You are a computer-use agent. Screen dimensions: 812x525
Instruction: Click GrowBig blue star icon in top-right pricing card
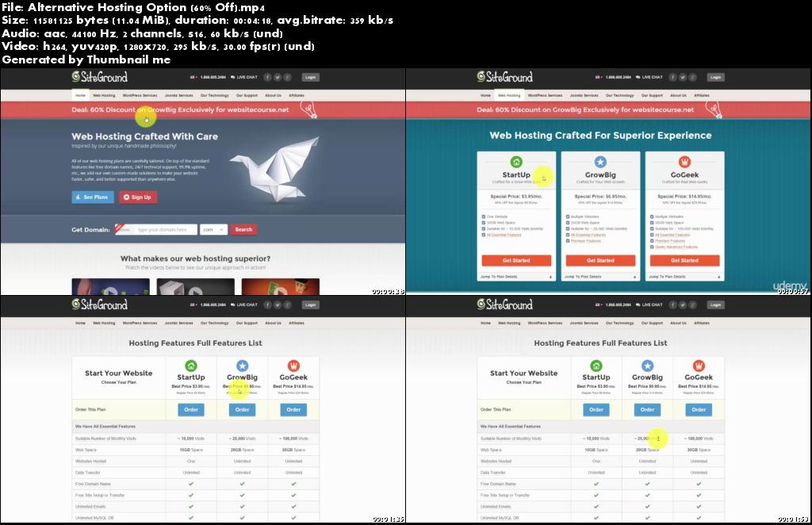click(600, 162)
